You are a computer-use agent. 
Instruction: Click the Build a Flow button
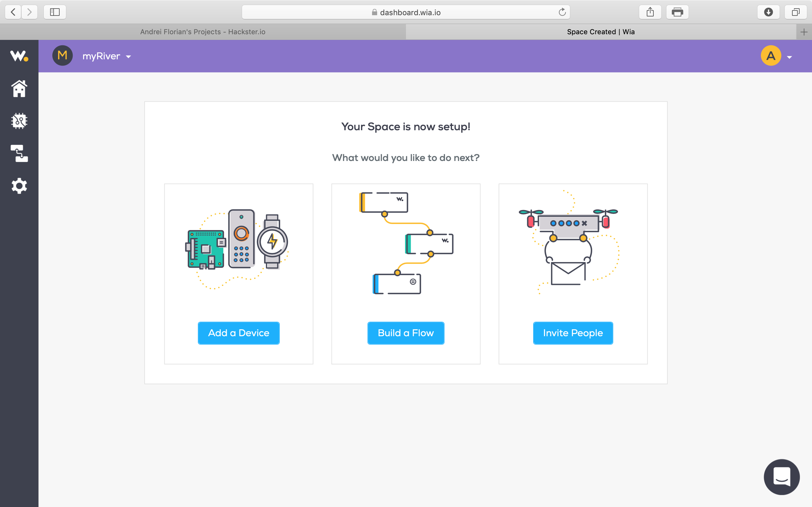(406, 333)
